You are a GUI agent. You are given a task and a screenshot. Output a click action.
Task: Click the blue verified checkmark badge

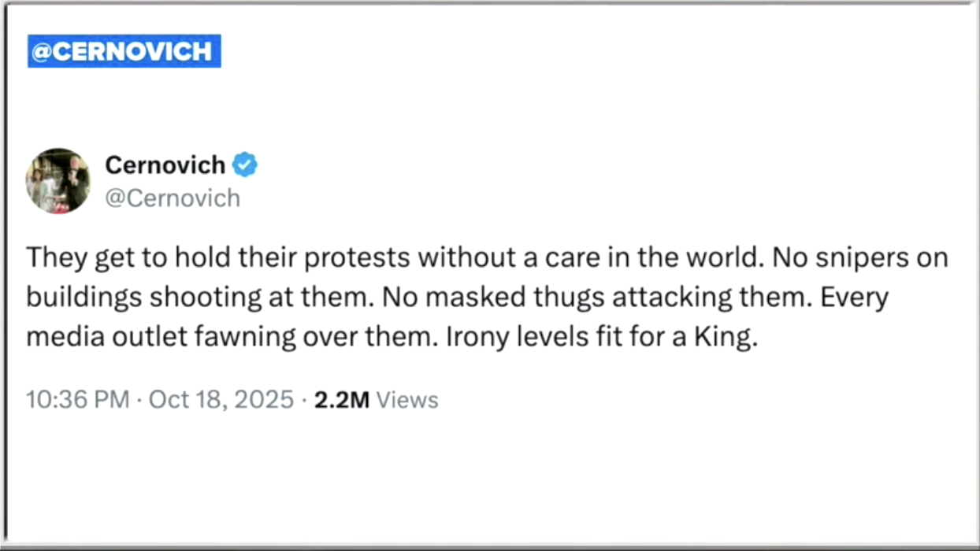(x=245, y=165)
